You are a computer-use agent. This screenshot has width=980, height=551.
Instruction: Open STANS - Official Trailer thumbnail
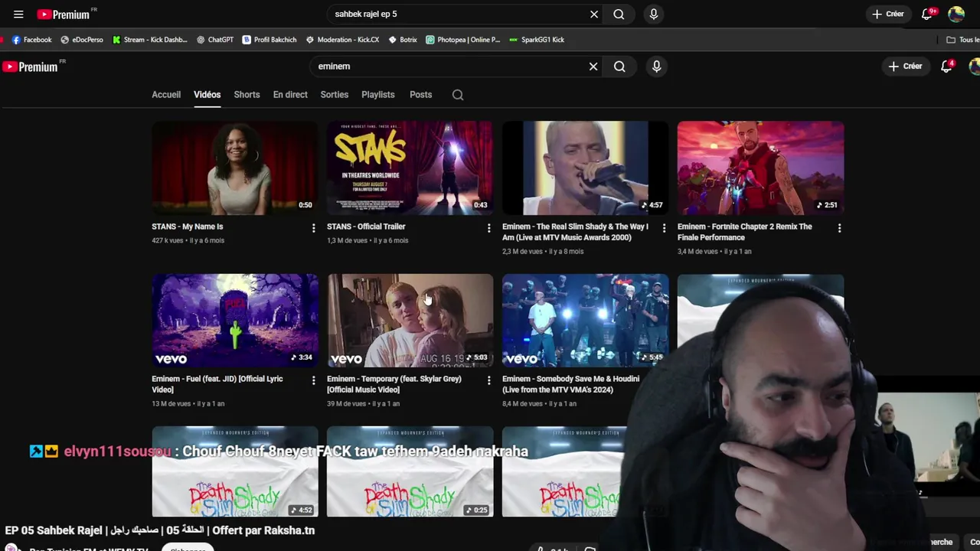coord(410,168)
